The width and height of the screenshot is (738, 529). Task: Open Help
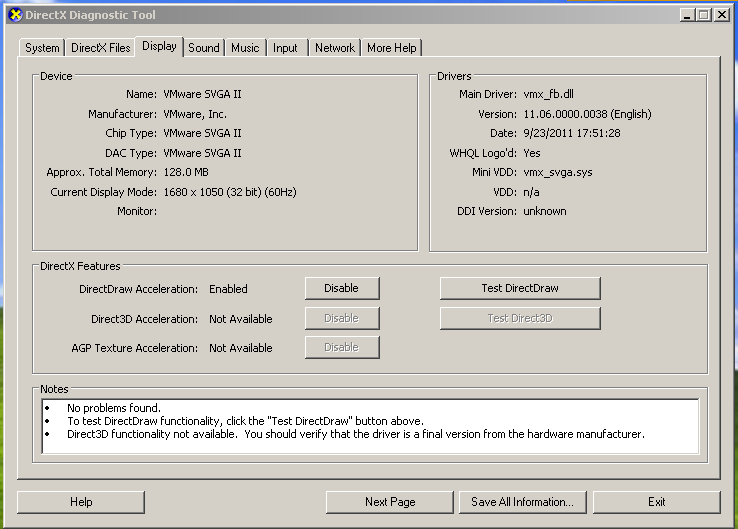[81, 502]
